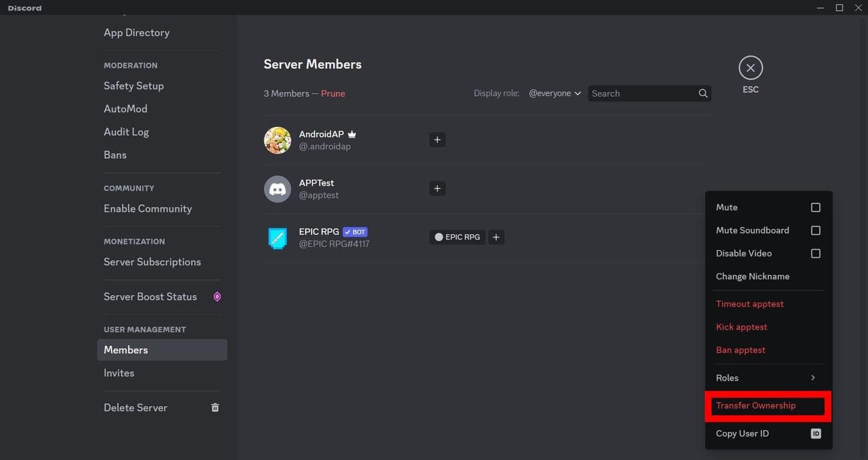Screen dimensions: 868x460
Task: Click plus icon beside EPIC RPG role
Action: (496, 237)
